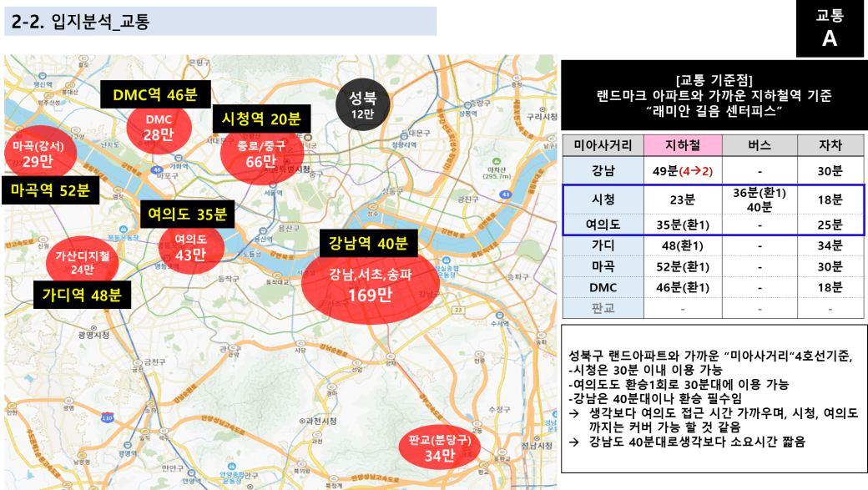Viewport: 868px width, 490px height.
Task: Click the "버스" column header
Action: point(759,145)
